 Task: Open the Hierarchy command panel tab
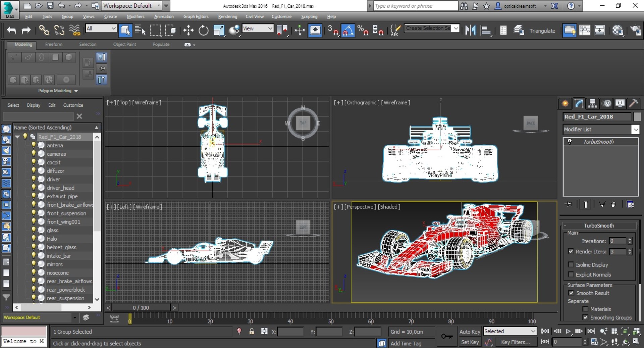[593, 103]
